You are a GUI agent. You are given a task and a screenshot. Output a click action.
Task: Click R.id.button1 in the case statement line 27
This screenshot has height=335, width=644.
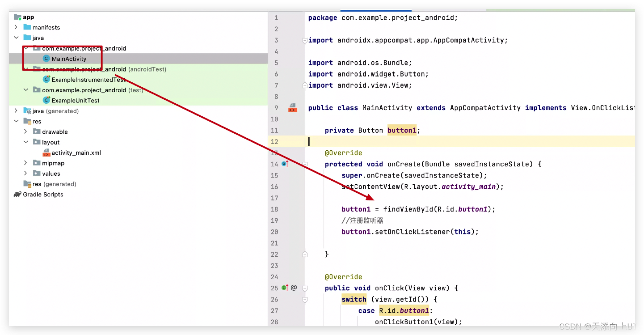pos(404,310)
